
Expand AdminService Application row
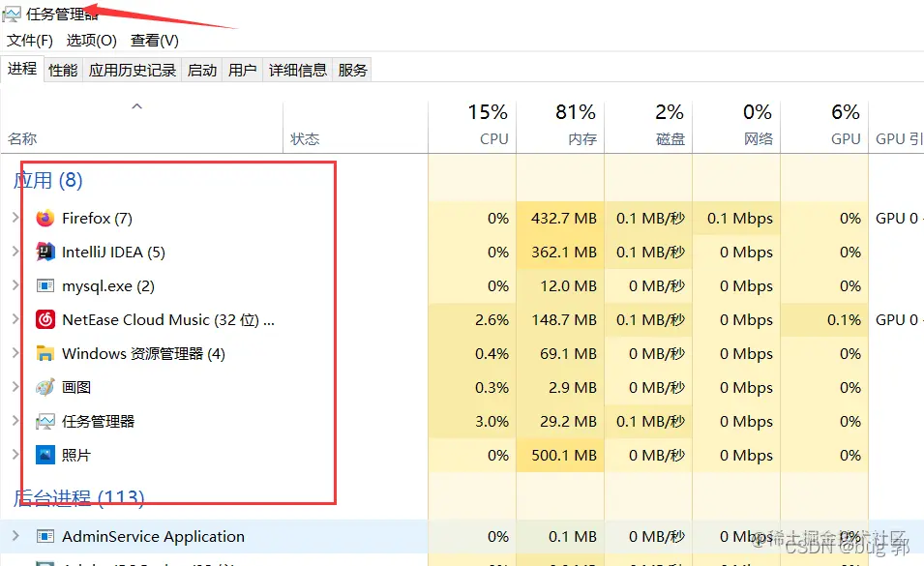[x=15, y=536]
